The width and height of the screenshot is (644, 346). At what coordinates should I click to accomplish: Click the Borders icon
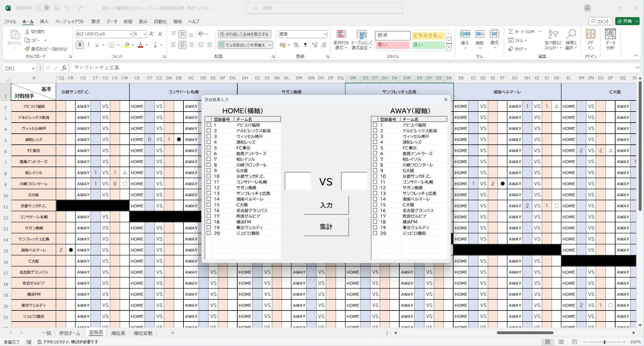112,45
